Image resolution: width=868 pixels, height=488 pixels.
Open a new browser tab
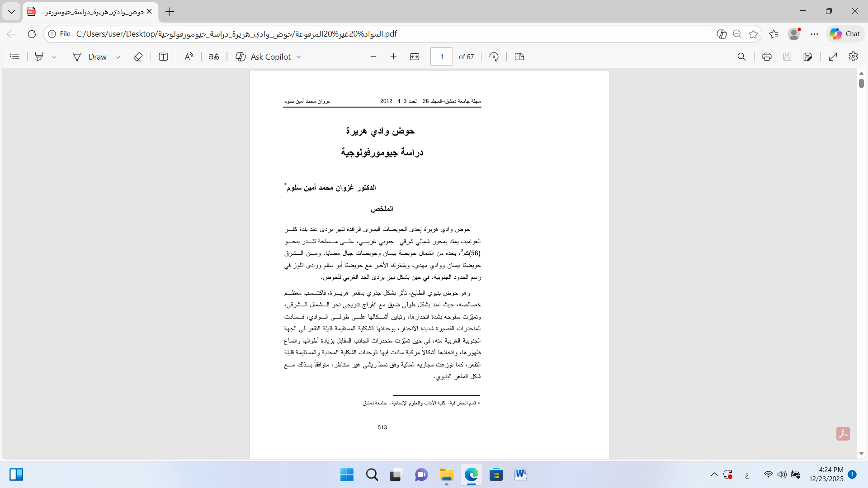[170, 12]
